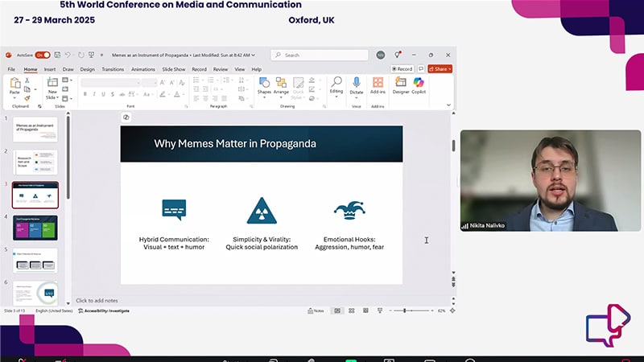
Task: Launch Copilot from the ribbon
Action: (419, 84)
